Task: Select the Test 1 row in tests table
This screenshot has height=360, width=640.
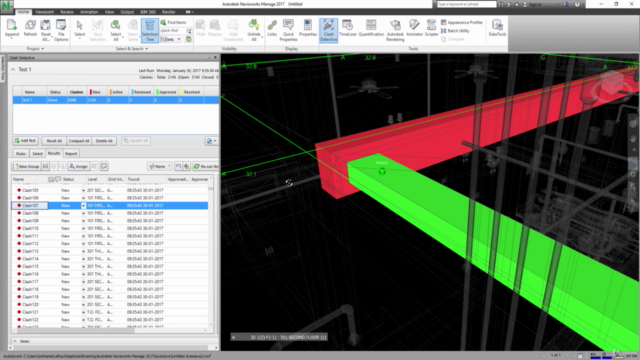Action: [116, 100]
